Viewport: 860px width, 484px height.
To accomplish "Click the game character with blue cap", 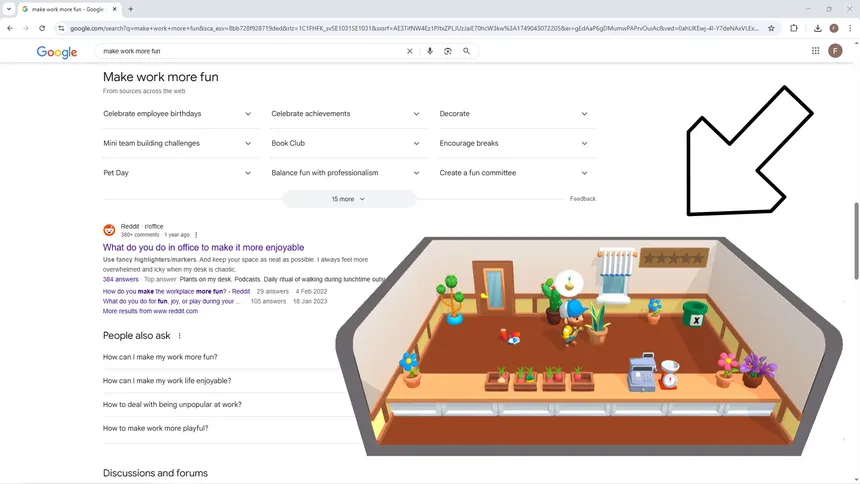I will click(x=573, y=322).
